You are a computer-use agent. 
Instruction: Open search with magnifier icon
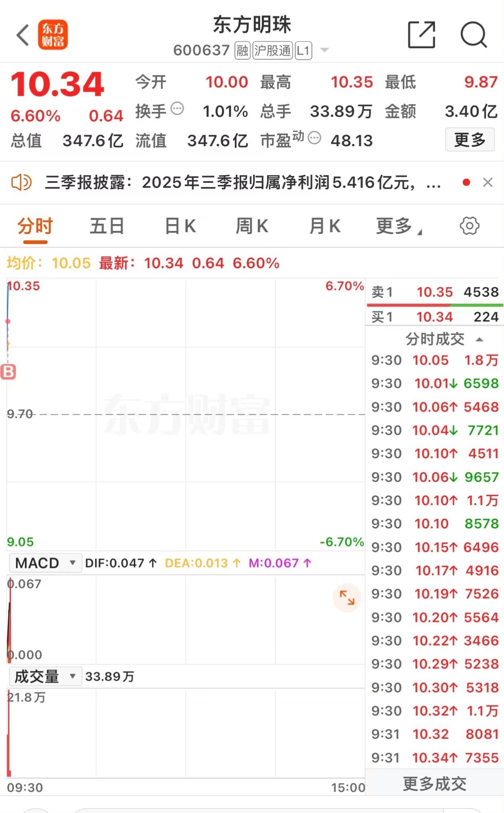coord(473,35)
